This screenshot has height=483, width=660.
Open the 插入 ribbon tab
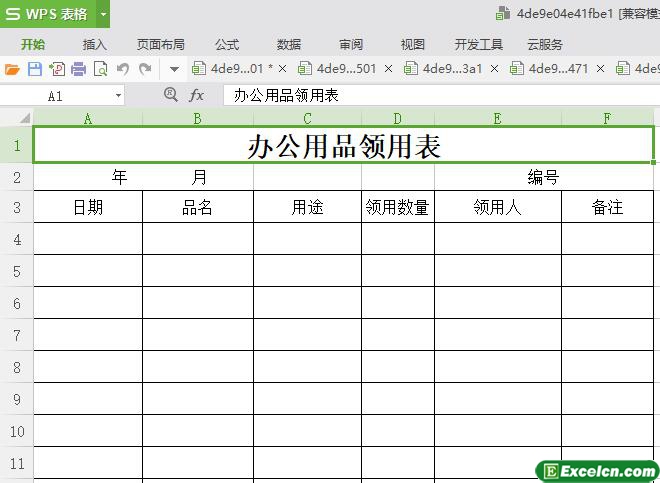95,44
